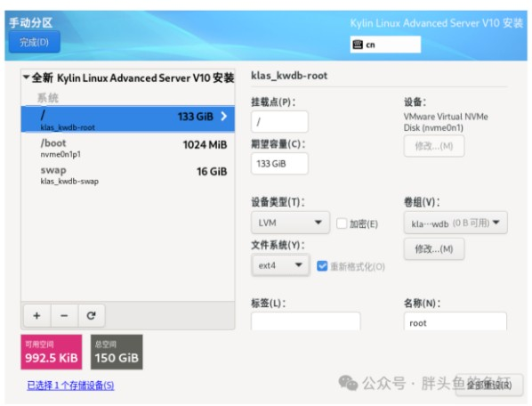
Task: Click the 名称(N) field containing root
Action: point(455,321)
